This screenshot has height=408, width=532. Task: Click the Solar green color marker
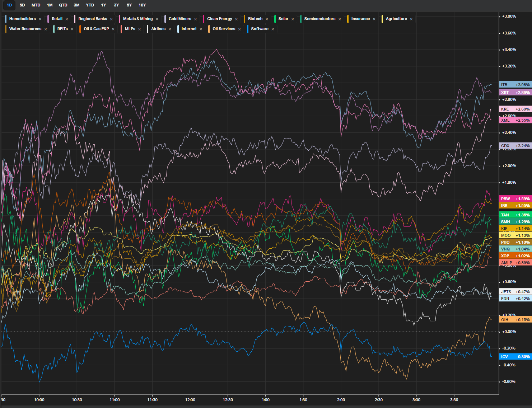pos(275,19)
